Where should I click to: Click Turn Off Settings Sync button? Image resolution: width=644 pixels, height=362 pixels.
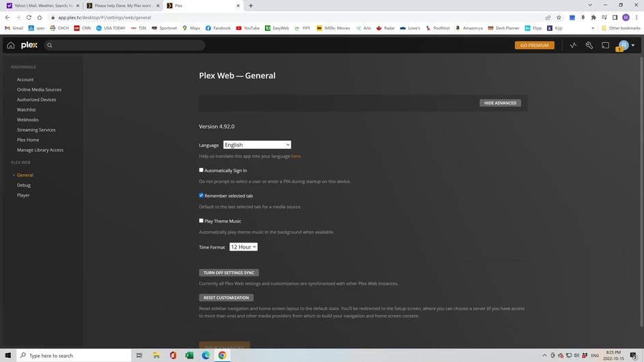click(x=229, y=273)
